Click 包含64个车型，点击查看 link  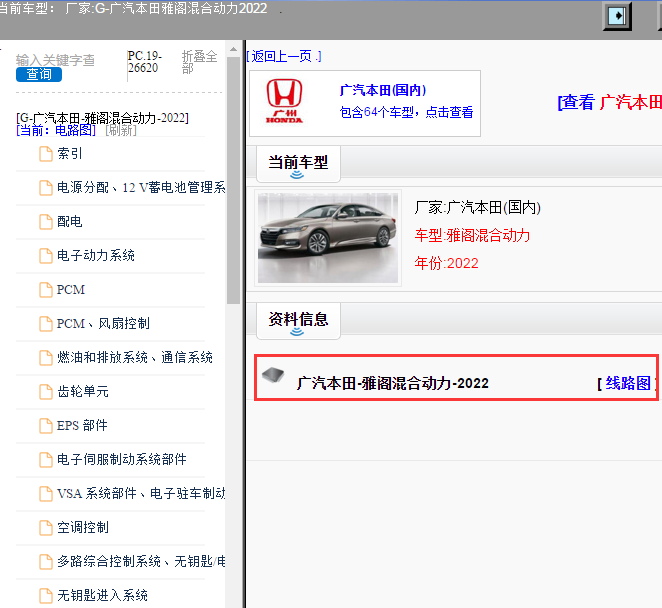click(406, 112)
